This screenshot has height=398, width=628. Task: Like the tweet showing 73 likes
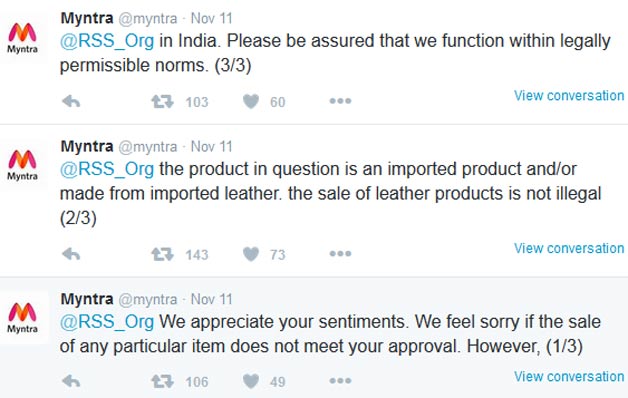tap(251, 254)
